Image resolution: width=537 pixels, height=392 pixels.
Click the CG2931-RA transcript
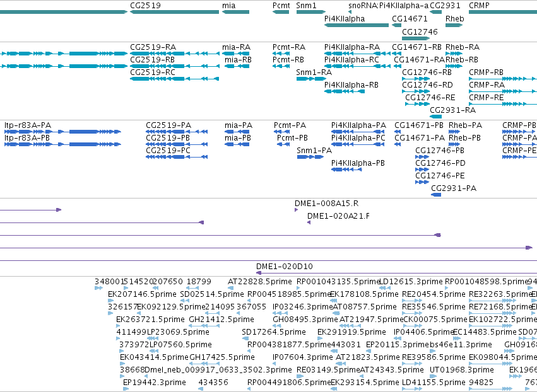435,117
